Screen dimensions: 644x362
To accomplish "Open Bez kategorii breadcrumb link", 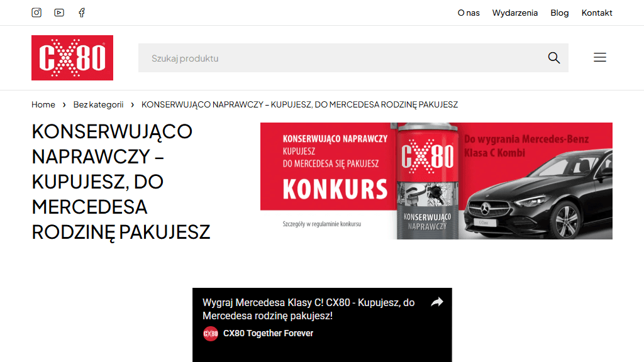I will click(98, 105).
